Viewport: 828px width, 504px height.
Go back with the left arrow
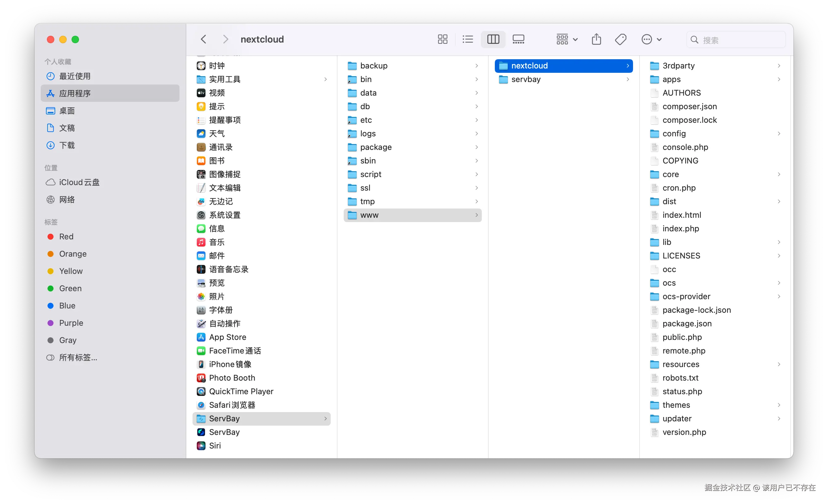(204, 39)
